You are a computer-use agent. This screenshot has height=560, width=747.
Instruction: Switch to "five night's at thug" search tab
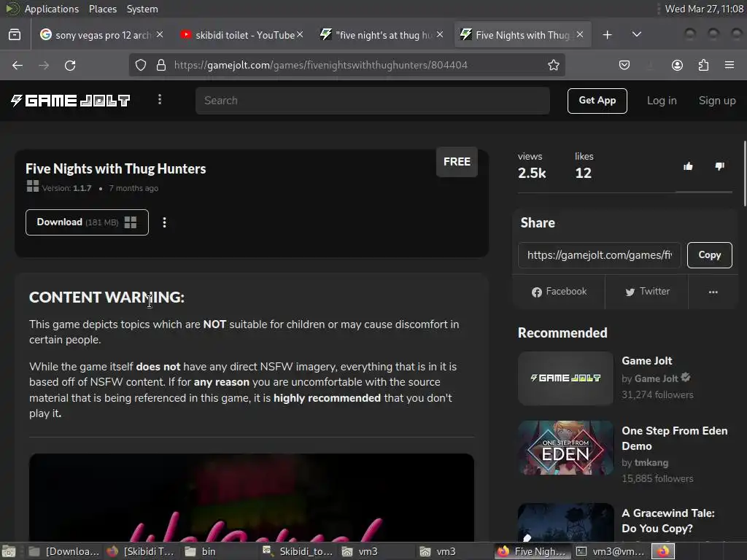pos(381,35)
